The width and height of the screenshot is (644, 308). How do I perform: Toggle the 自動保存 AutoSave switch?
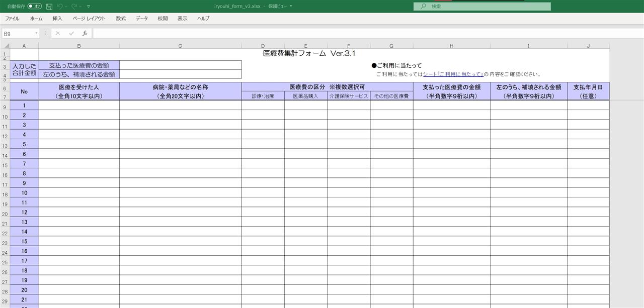tap(35, 6)
